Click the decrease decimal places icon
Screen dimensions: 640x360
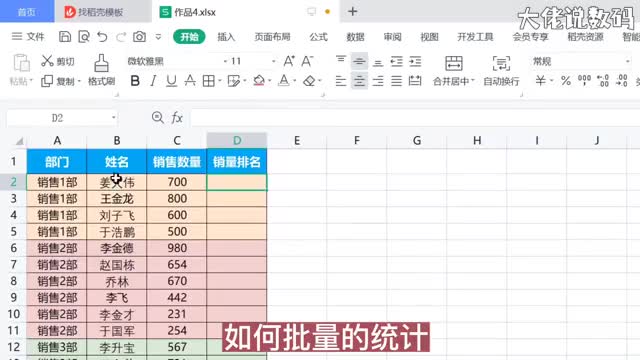point(622,81)
